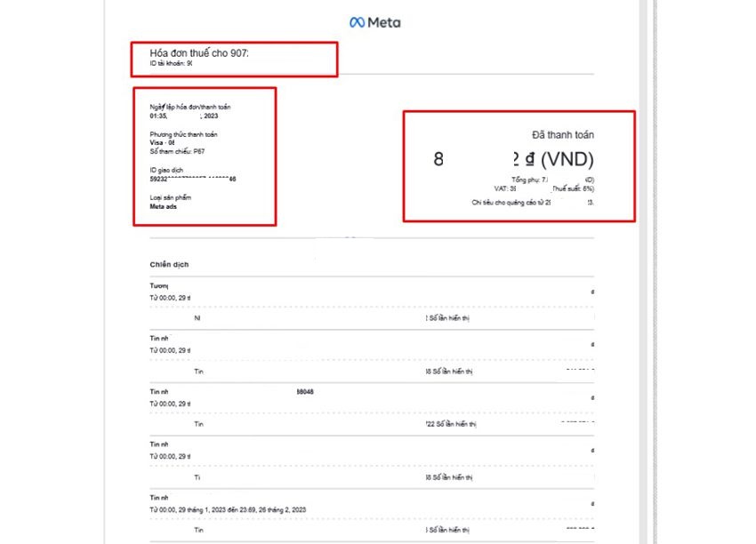Click the 'Tổng phụ' subtotal line
The image size is (756, 544).
click(x=552, y=180)
